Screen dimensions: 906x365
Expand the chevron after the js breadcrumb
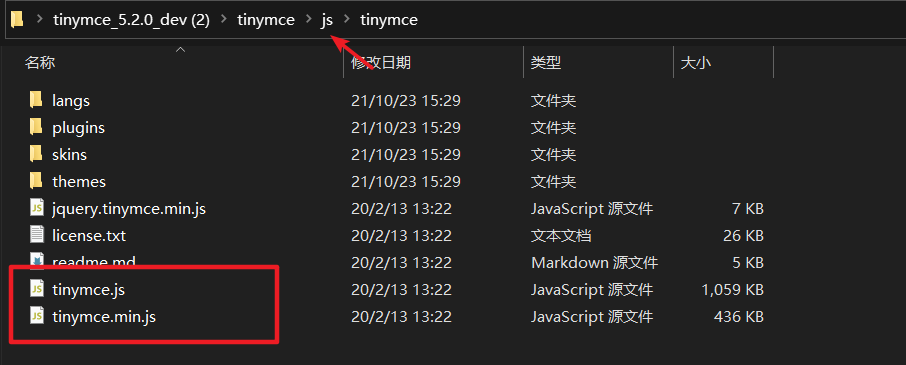click(347, 20)
